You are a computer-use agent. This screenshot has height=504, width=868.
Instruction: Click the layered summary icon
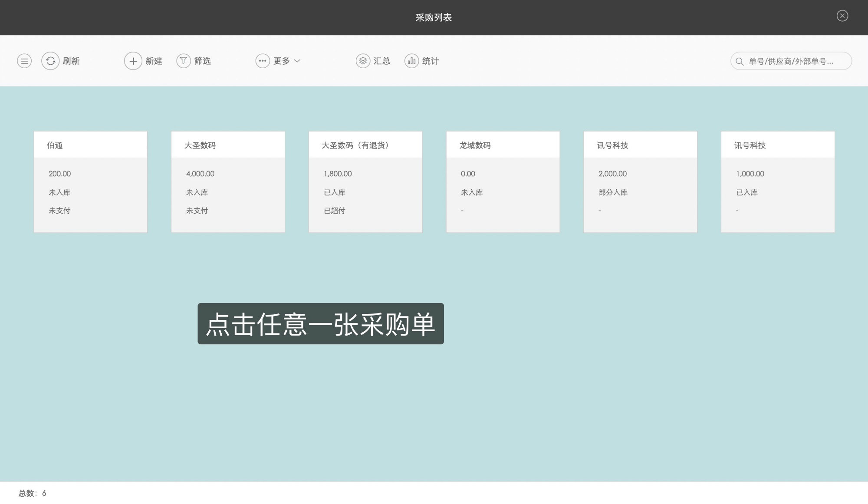363,61
